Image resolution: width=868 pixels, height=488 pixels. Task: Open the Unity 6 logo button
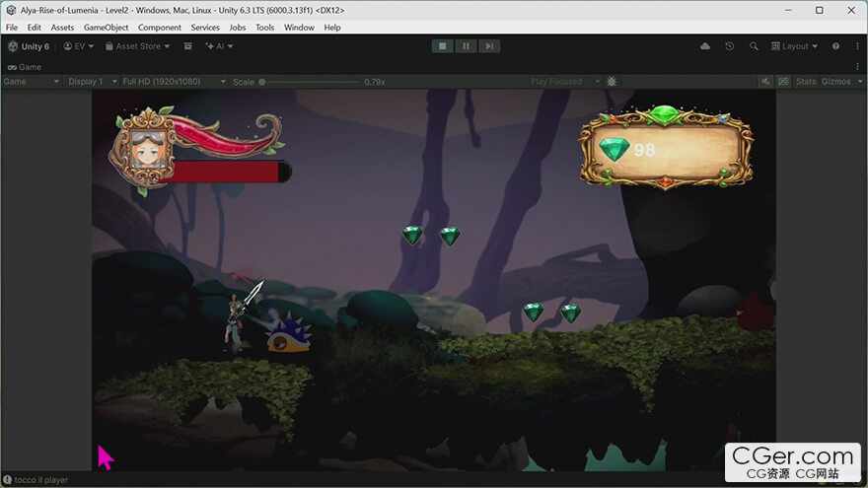pos(29,46)
